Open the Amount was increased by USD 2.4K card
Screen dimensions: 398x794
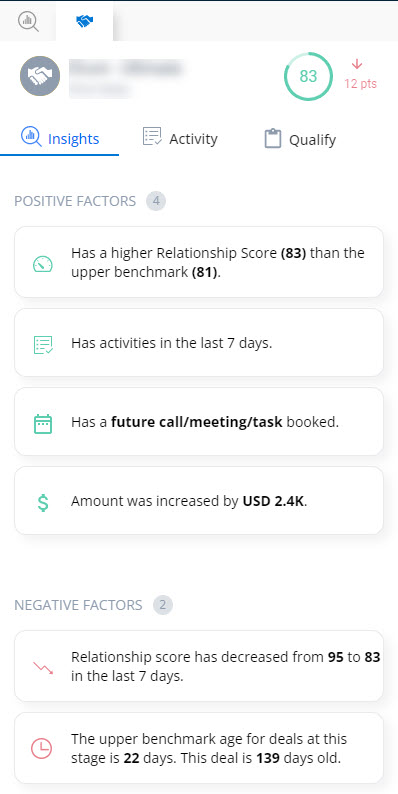[199, 501]
